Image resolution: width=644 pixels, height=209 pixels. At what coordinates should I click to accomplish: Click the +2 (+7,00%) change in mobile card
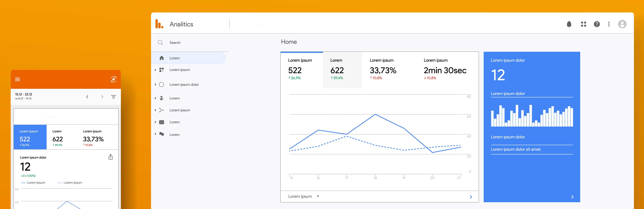pos(28,176)
